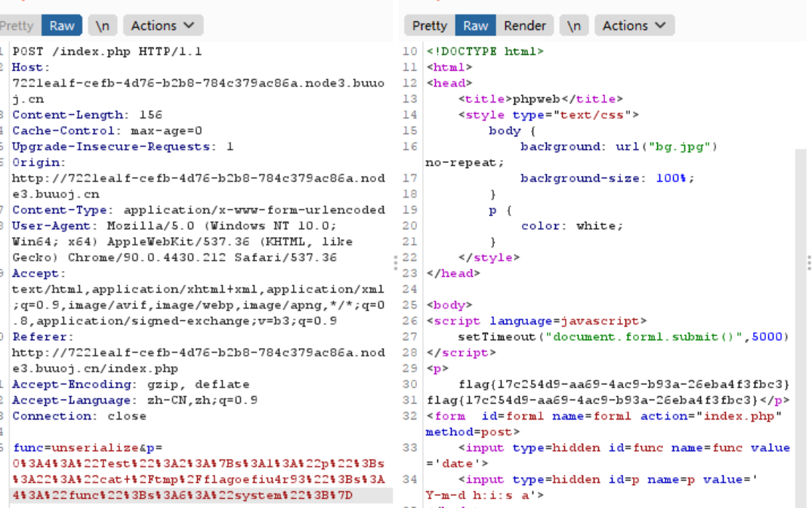Image resolution: width=812 pixels, height=508 pixels.
Task: Click hidden input 'id=p name=p' line
Action: point(608,479)
